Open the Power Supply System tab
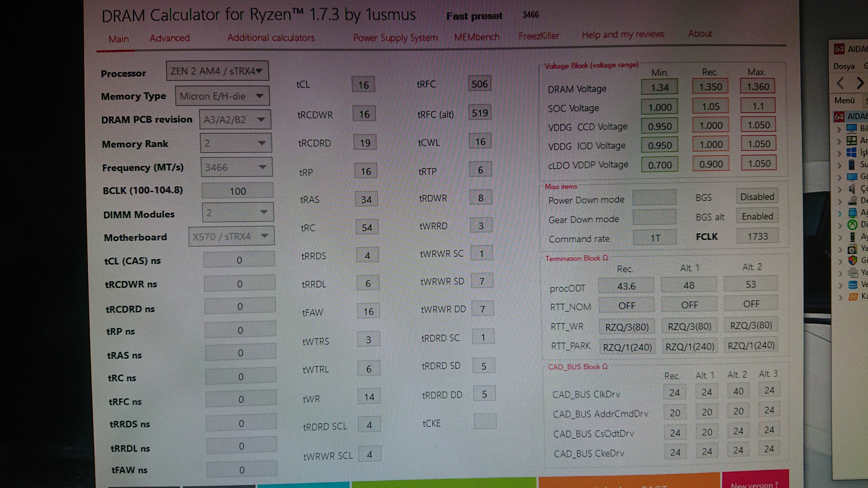 396,37
